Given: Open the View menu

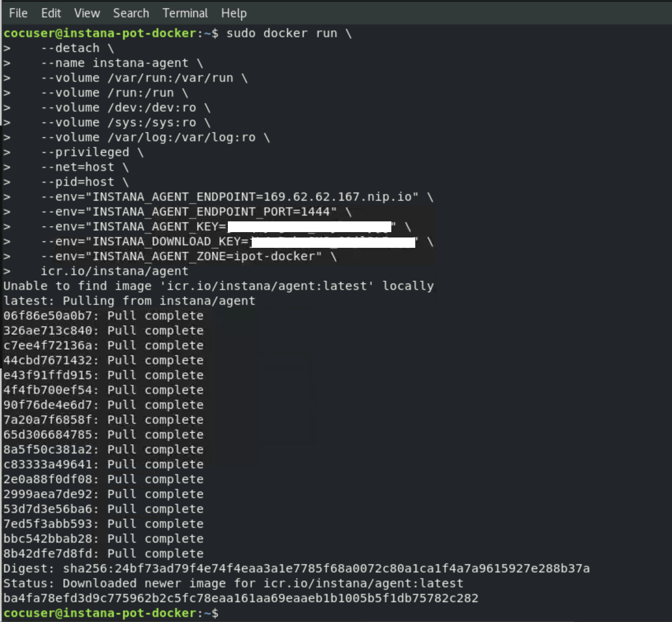Looking at the screenshot, I should (x=87, y=13).
